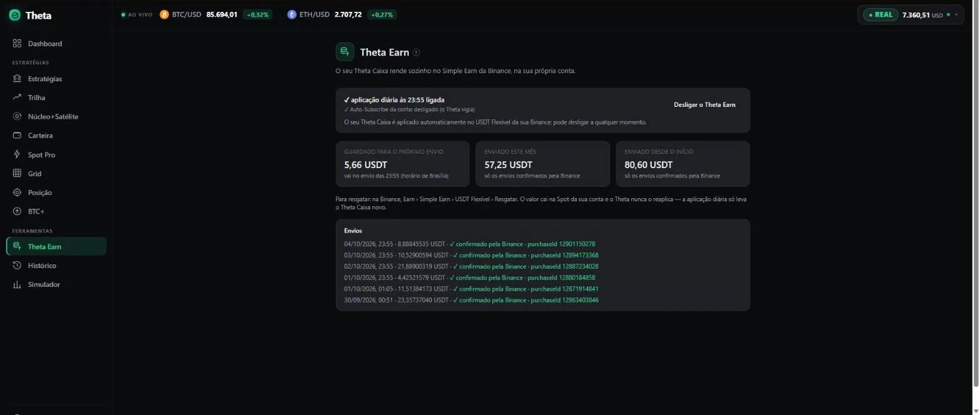The width and height of the screenshot is (980, 415).
Task: Click the send row with purchaseId 12887234028
Action: (471, 266)
